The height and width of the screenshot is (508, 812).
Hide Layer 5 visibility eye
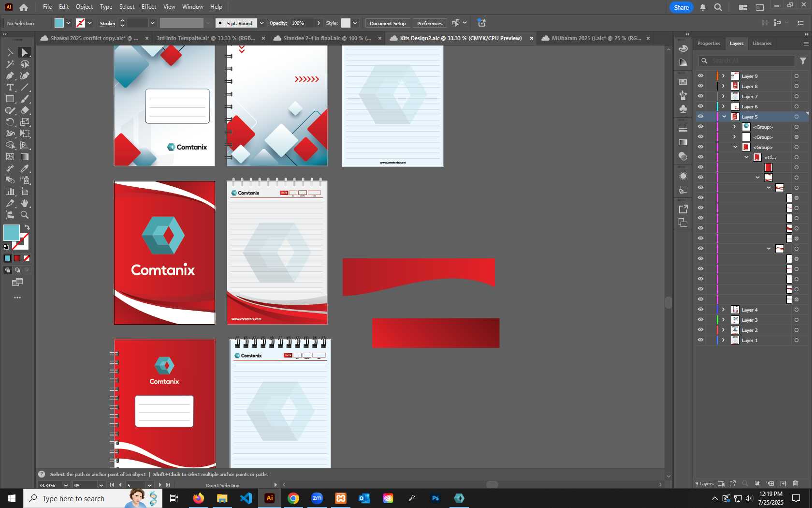pyautogui.click(x=700, y=117)
